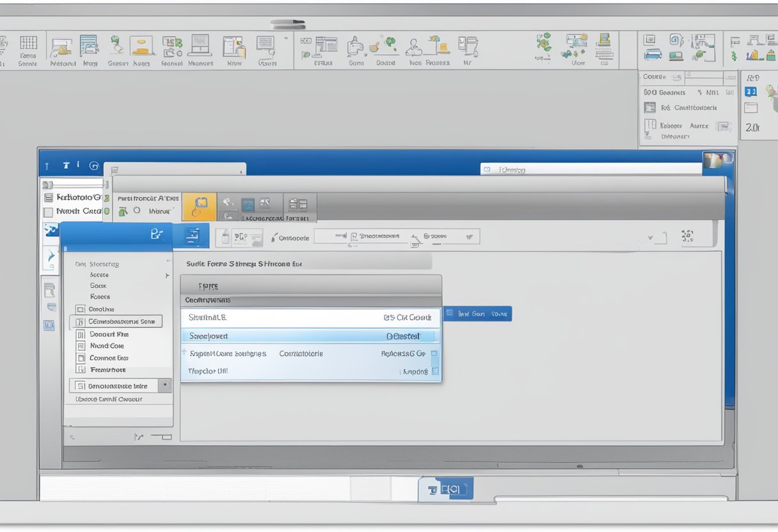Click the orange highlighted ribbon icon

pos(199,207)
